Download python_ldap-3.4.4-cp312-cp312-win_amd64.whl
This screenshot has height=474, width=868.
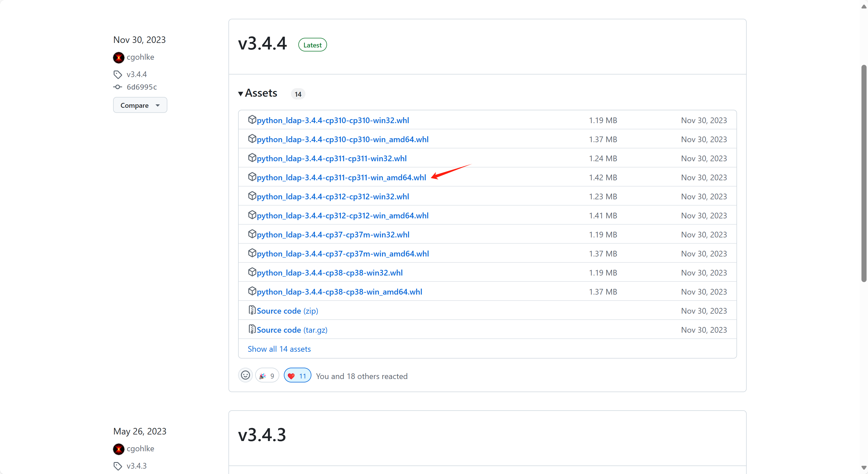[x=343, y=216]
